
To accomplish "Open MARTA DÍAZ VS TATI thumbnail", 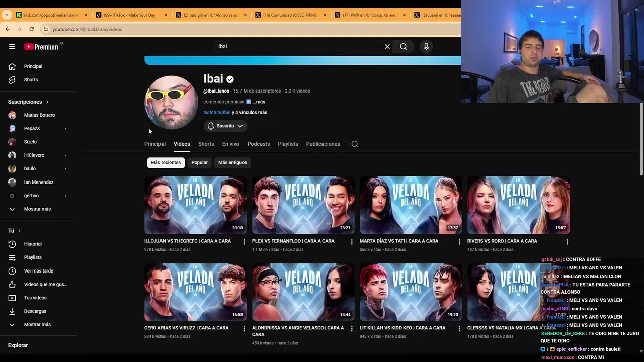I will pyautogui.click(x=411, y=205).
